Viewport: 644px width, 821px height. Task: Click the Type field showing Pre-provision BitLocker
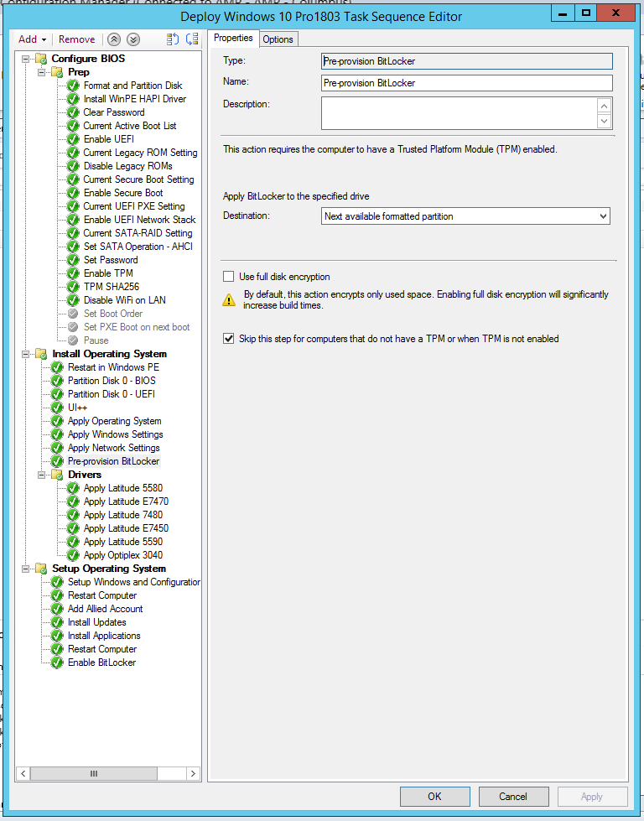tap(466, 61)
